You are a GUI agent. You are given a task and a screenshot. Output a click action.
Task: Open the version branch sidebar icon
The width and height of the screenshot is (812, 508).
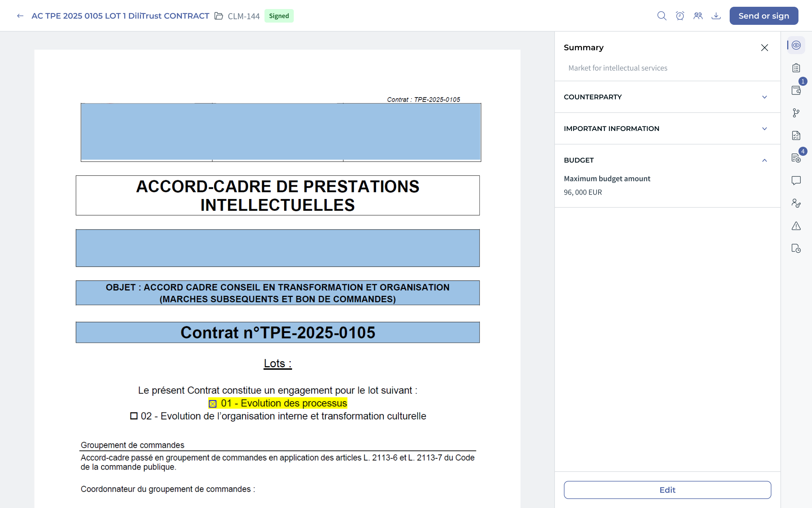pyautogui.click(x=796, y=113)
